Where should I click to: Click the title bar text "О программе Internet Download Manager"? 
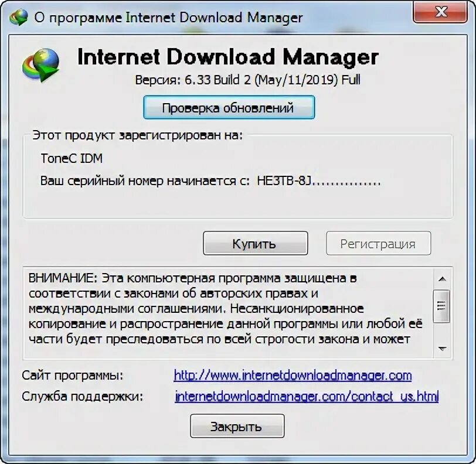tap(168, 18)
